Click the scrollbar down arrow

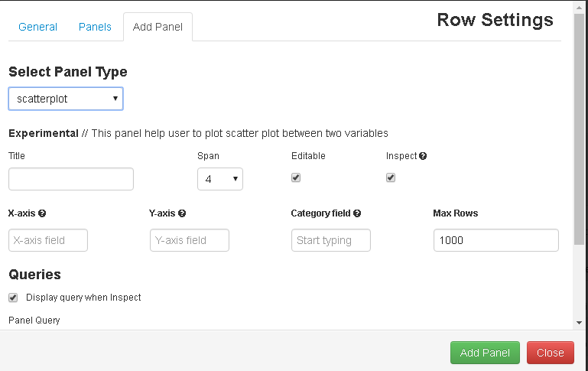pos(579,323)
